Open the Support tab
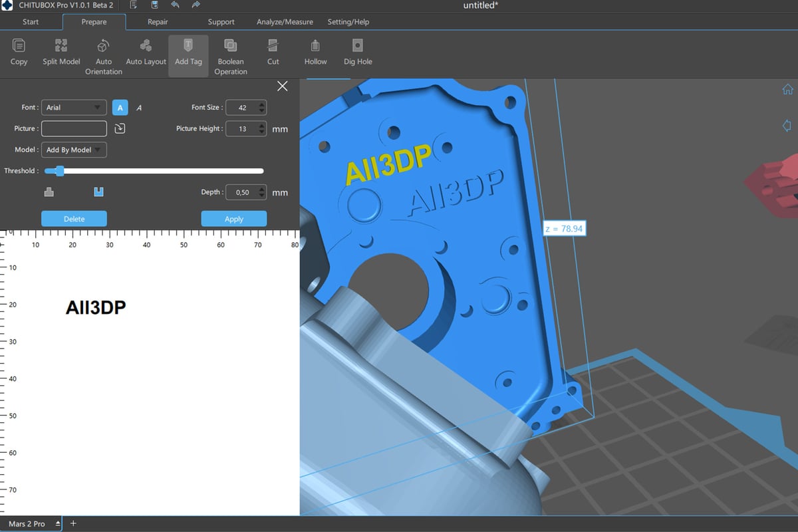The image size is (798, 532). (221, 22)
